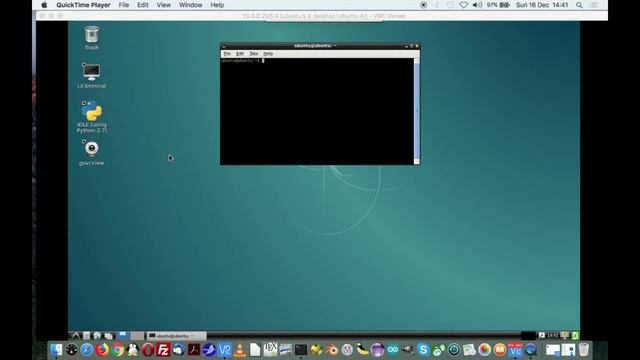Image resolution: width=640 pixels, height=360 pixels.
Task: Click the date and time Sun 16 Dec 14:41
Action: click(x=542, y=5)
